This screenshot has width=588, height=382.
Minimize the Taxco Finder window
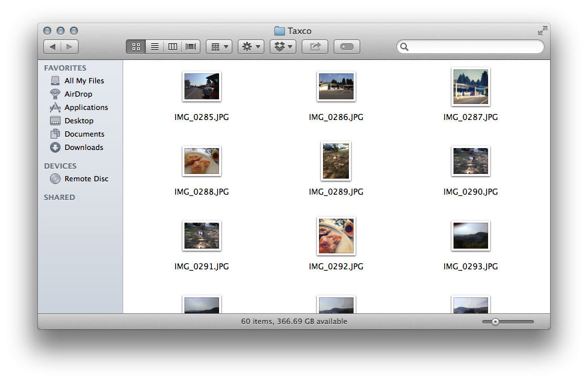(x=61, y=31)
